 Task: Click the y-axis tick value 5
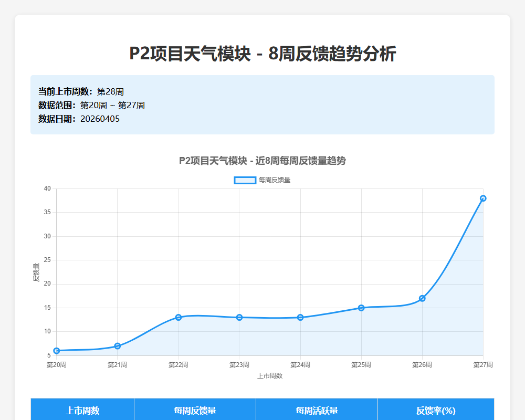(49, 355)
